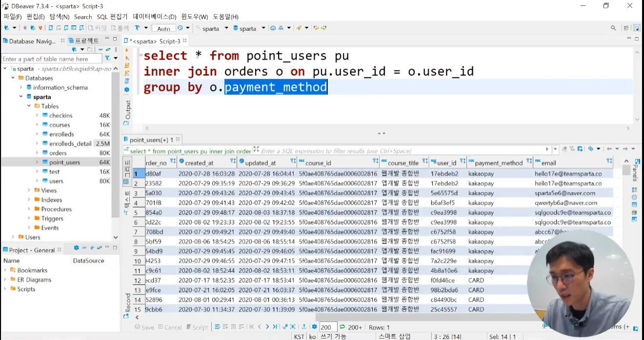The height and width of the screenshot is (340, 644).
Task: Click the export data icon
Action: pyautogui.click(x=304, y=327)
